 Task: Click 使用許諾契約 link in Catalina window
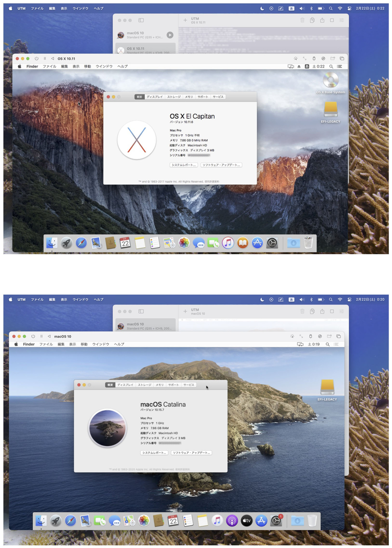point(182,469)
